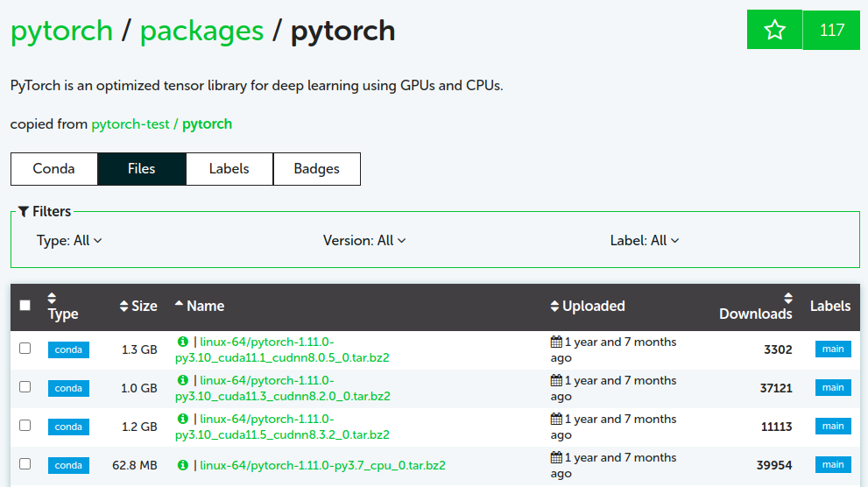868x487 pixels.
Task: Open the Badges tab
Action: pyautogui.click(x=317, y=169)
